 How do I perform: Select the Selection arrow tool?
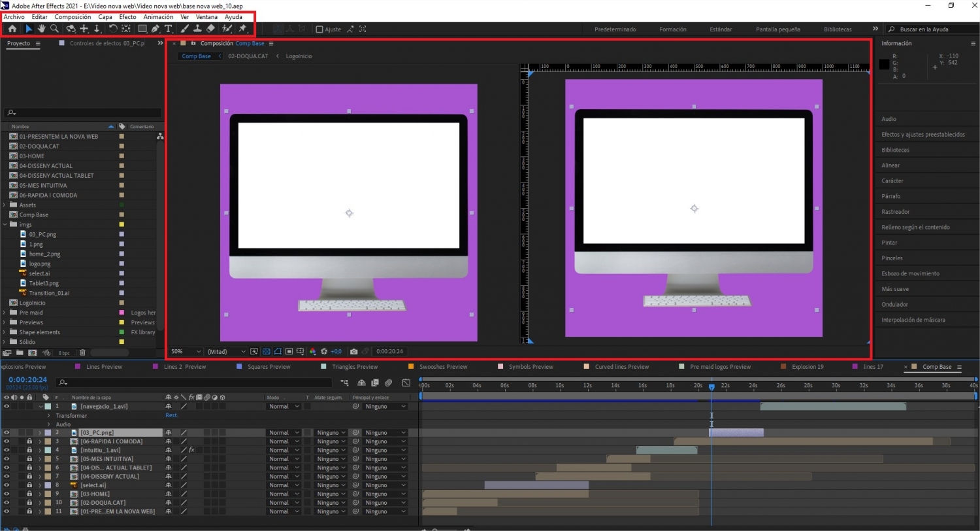click(x=29, y=29)
